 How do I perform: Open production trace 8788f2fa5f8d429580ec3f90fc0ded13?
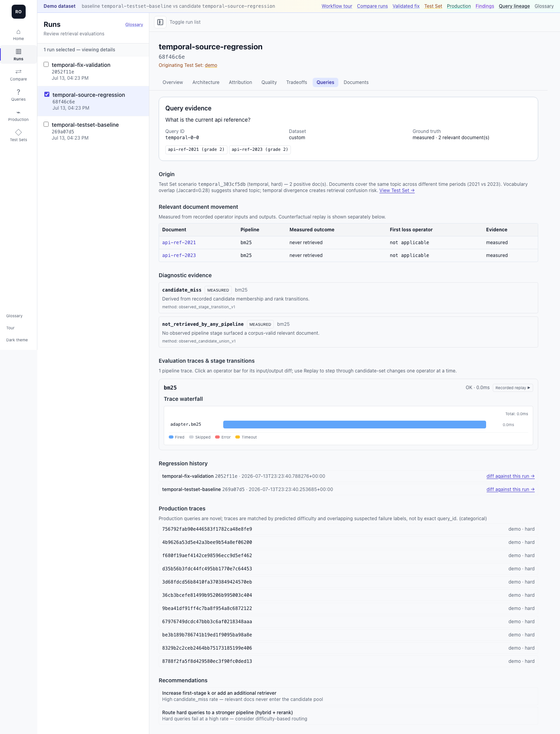pos(348,661)
